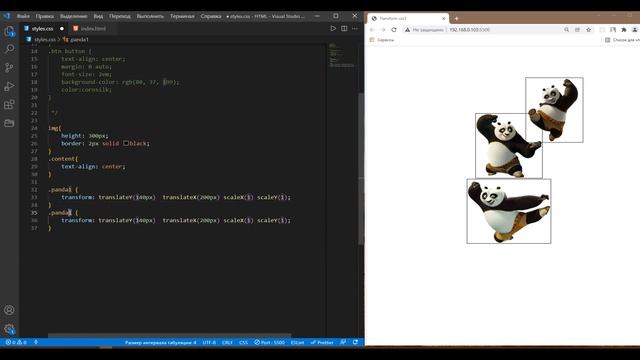
Task: Close the Transform css3 browser tab
Action: [x=444, y=18]
